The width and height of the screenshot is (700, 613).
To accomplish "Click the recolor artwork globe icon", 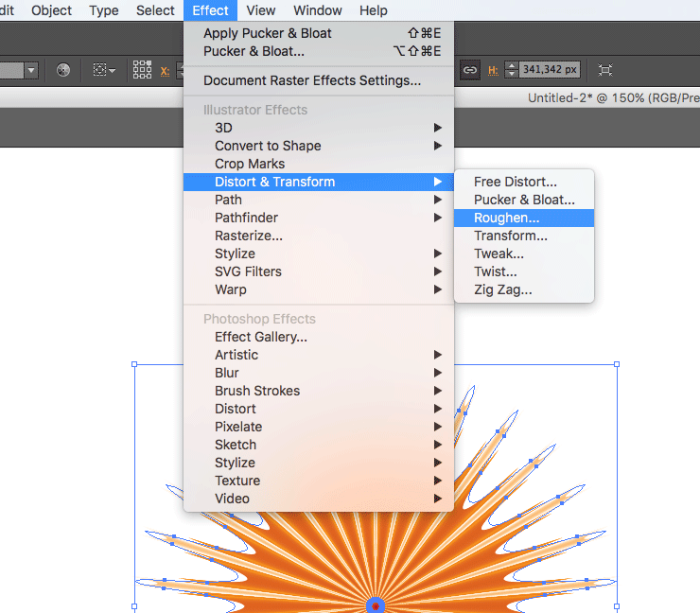I will (x=63, y=70).
